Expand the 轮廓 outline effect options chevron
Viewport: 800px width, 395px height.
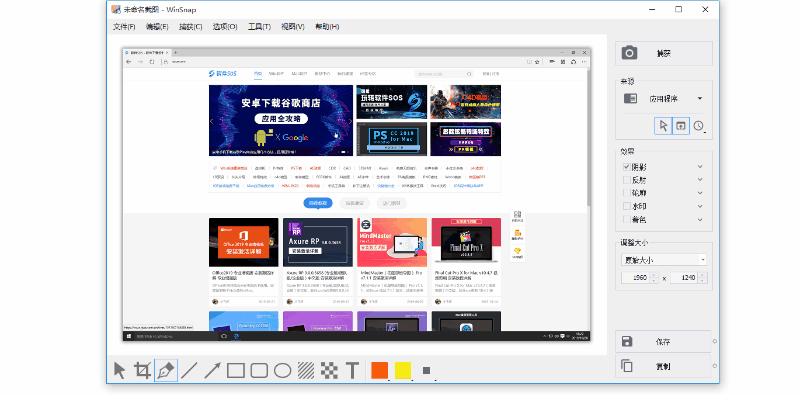point(700,193)
